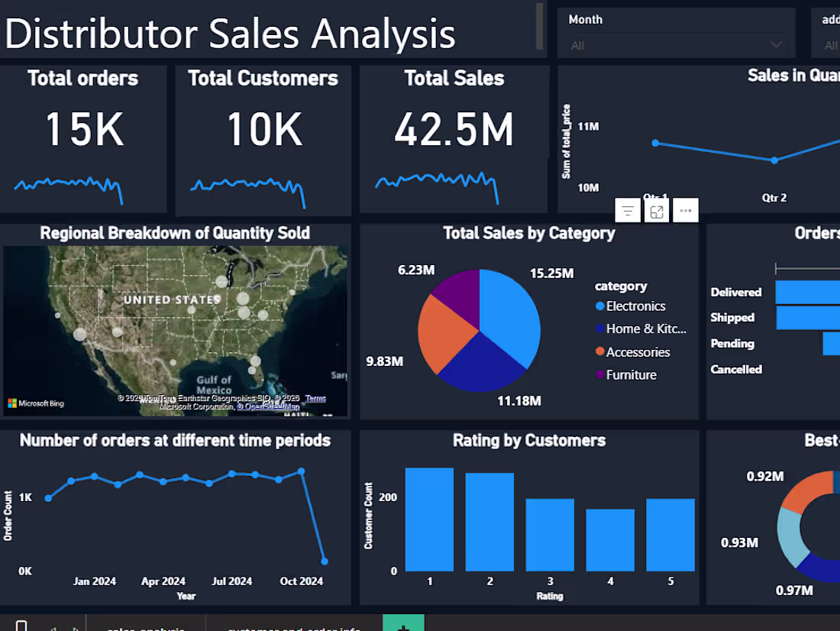Click the Delivered status label
Image resolution: width=840 pixels, height=631 pixels.
tap(735, 292)
